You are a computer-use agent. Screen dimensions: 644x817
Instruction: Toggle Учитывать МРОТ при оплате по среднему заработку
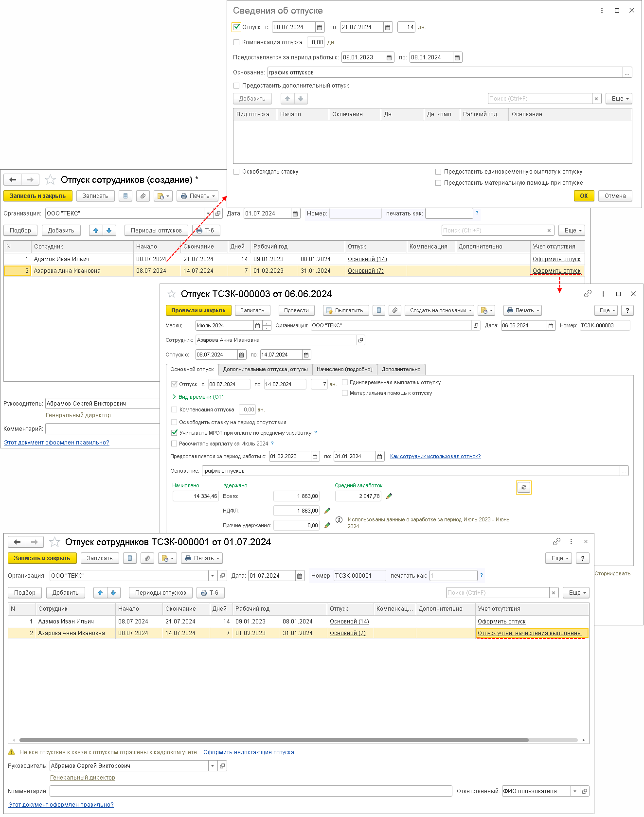click(x=174, y=433)
